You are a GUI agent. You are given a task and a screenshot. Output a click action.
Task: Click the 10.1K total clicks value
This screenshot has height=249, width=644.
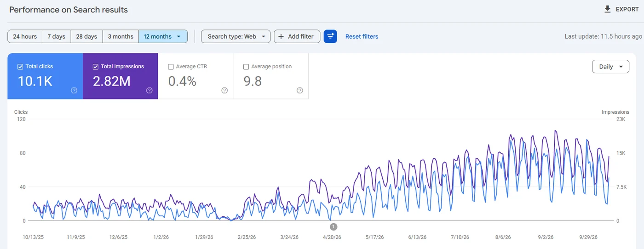click(35, 81)
